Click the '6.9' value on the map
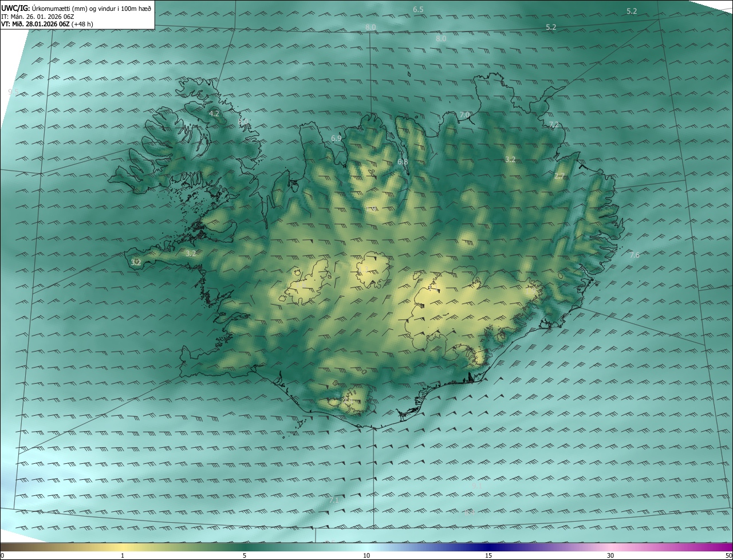The image size is (733, 560). [336, 139]
